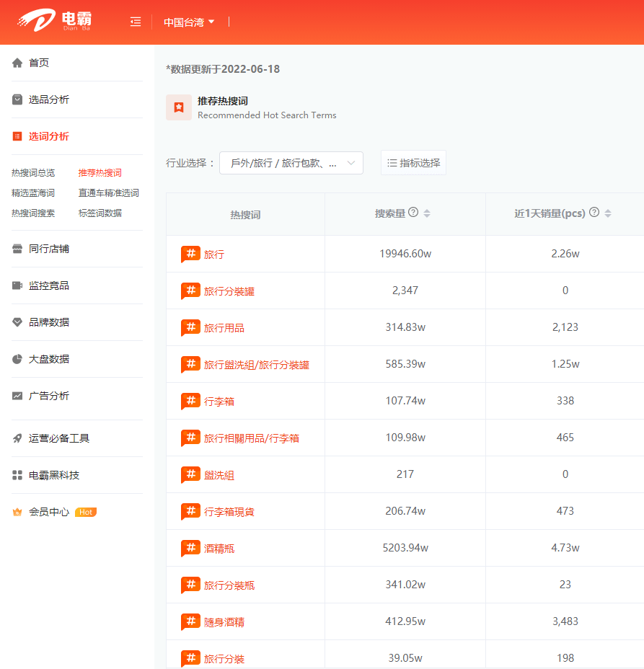The height and width of the screenshot is (669, 644).
Task: Expand the 行业选择 industry dropdown
Action: 291,163
